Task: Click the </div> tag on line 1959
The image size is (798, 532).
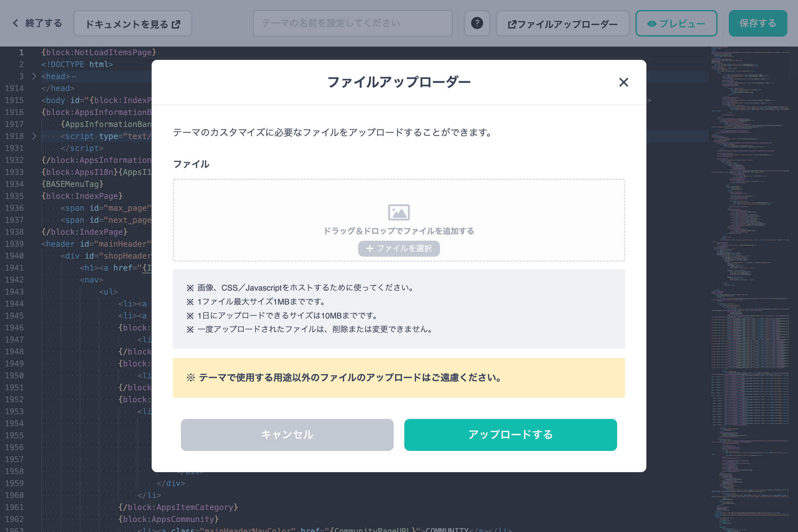Action: pyautogui.click(x=171, y=483)
